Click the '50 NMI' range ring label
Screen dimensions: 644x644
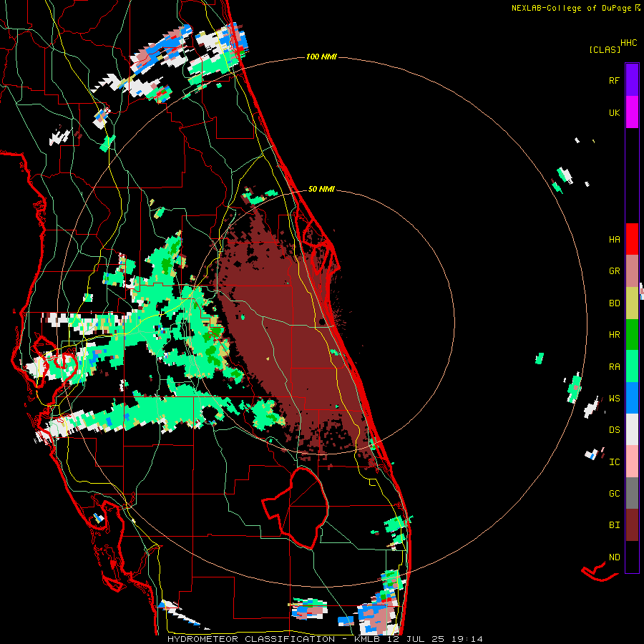tap(321, 190)
